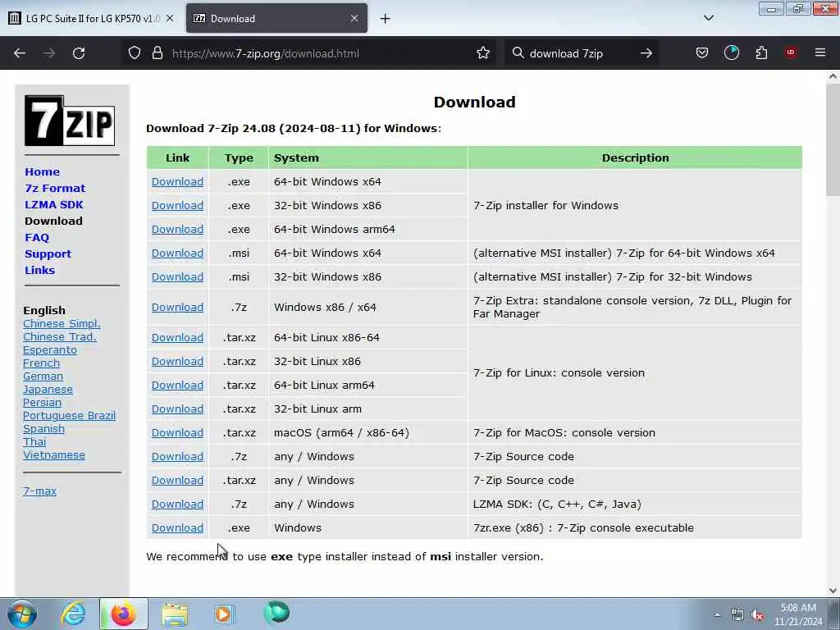This screenshot has height=630, width=840.
Task: Focus the search box with download 7zip
Action: click(x=582, y=53)
